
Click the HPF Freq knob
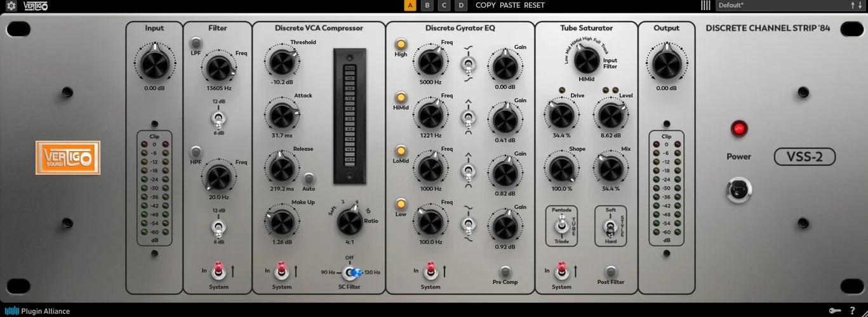218,177
